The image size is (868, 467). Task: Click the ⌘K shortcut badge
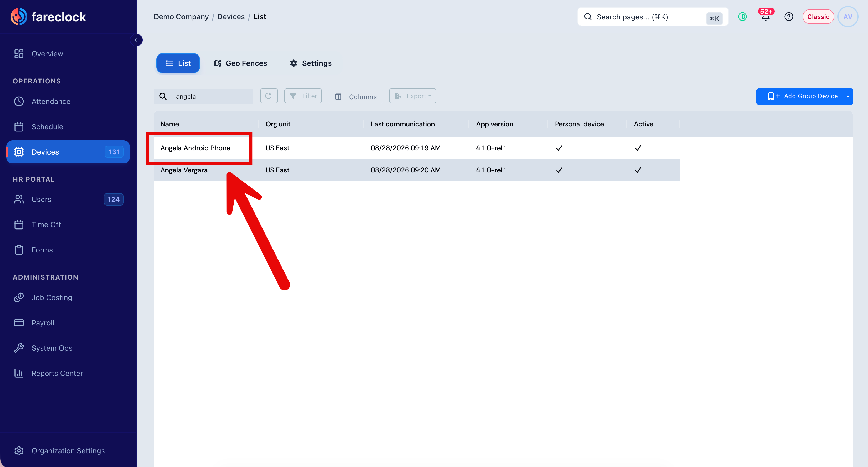(714, 18)
